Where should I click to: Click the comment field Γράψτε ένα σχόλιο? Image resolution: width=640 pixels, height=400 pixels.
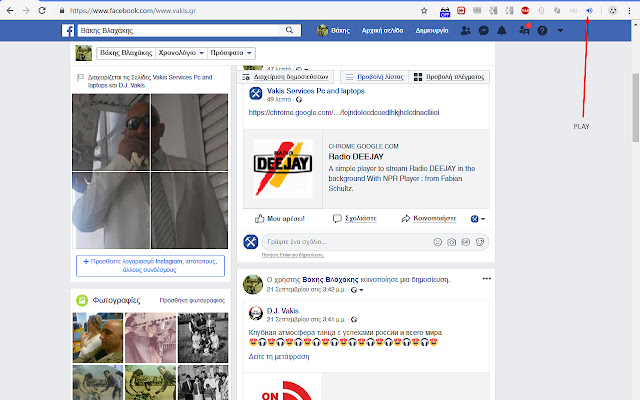(347, 242)
